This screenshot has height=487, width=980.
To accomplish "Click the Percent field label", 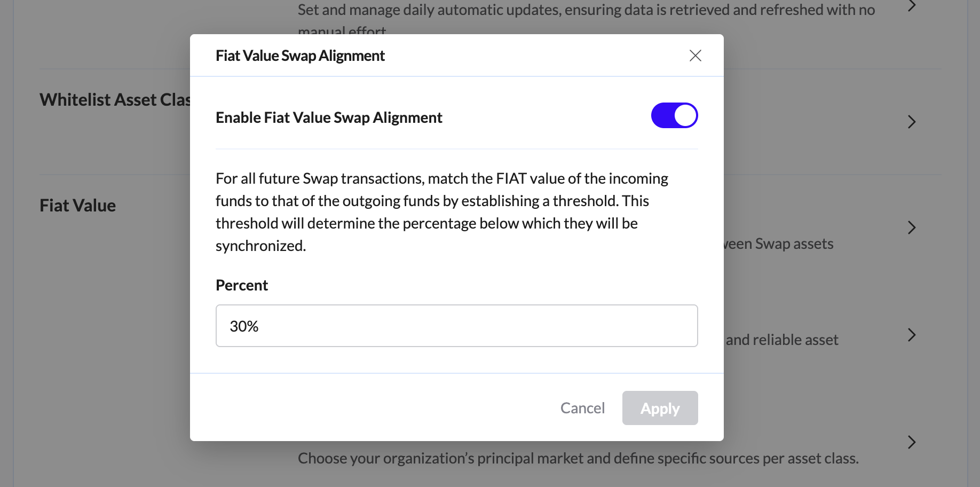I will point(242,285).
